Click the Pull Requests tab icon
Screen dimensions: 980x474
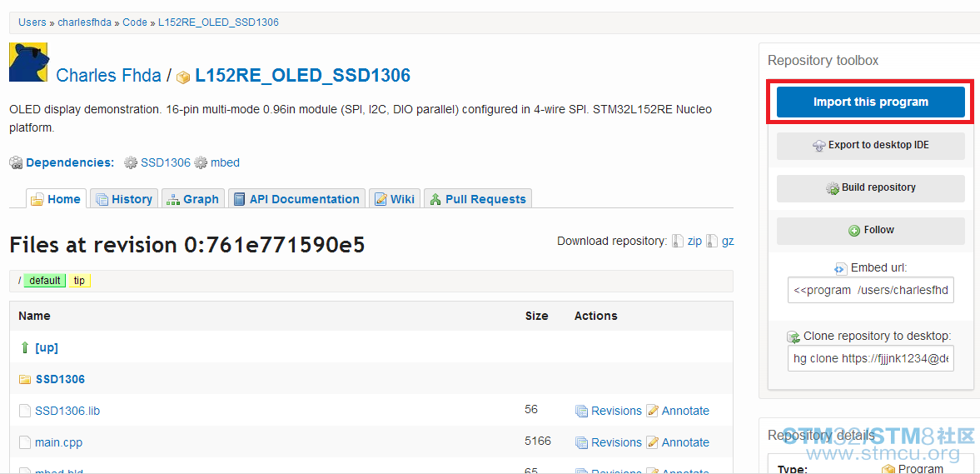point(435,199)
